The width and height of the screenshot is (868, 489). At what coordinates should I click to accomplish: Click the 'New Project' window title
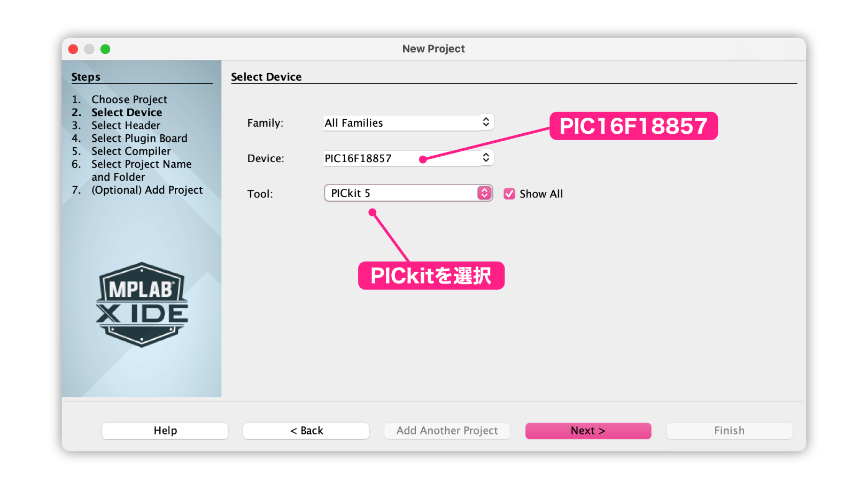coord(433,49)
